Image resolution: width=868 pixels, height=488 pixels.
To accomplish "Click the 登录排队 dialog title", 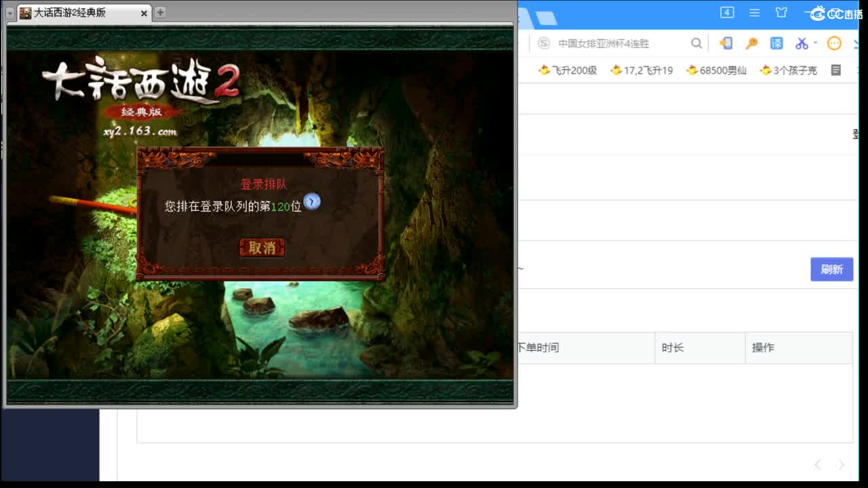I will point(264,184).
